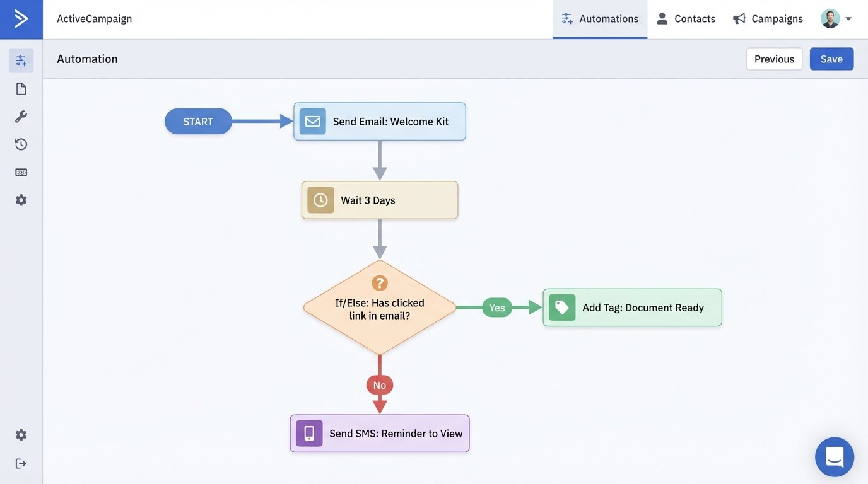The height and width of the screenshot is (484, 868).
Task: Open the Wait 3 Days step
Action: [380, 199]
